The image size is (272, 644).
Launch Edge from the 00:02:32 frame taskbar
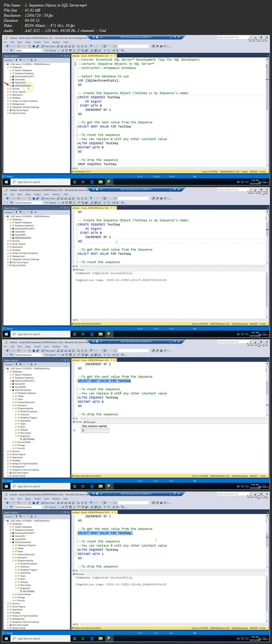pos(92,334)
